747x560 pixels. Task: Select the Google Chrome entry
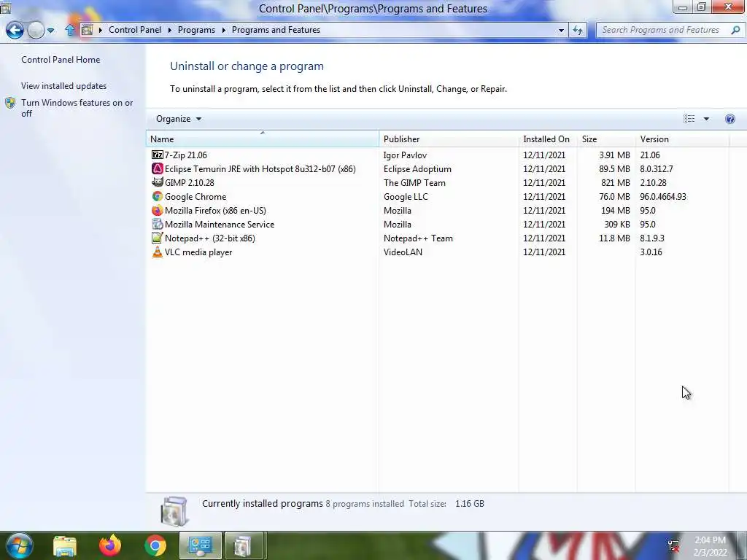pos(196,196)
